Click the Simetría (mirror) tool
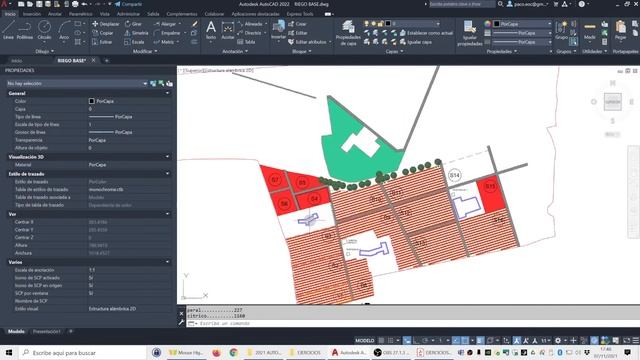The image size is (640, 360). (136, 33)
